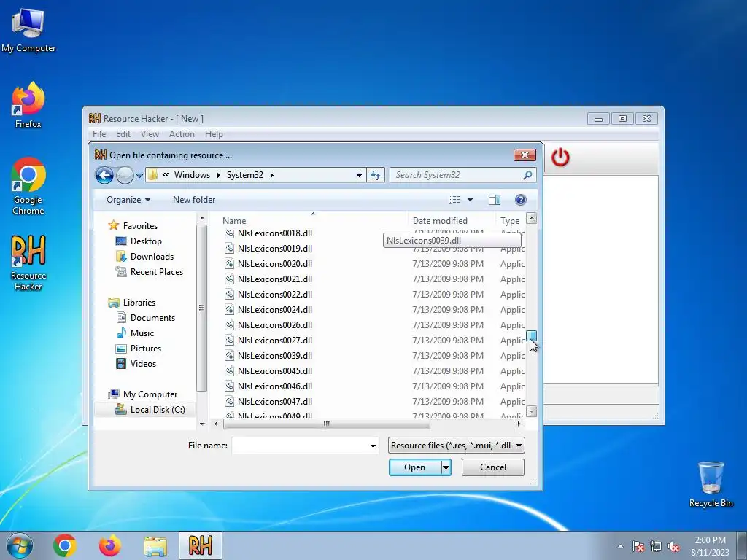Open the Resource files type filter dropdown

(457, 446)
